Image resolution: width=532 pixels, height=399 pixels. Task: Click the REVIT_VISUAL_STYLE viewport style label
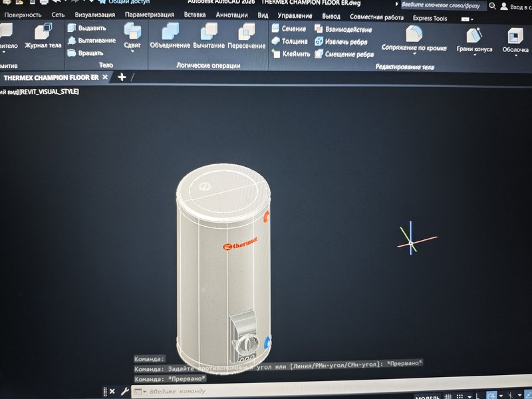(x=49, y=92)
